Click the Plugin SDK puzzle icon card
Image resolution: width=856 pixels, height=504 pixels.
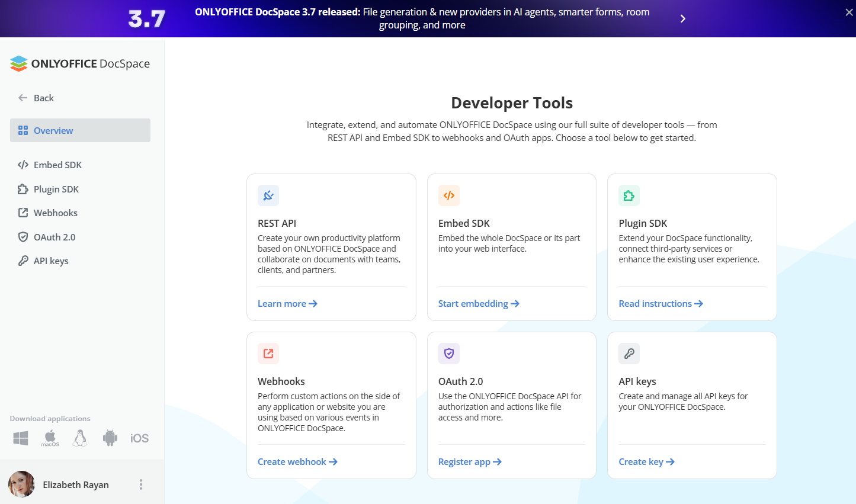tap(629, 195)
